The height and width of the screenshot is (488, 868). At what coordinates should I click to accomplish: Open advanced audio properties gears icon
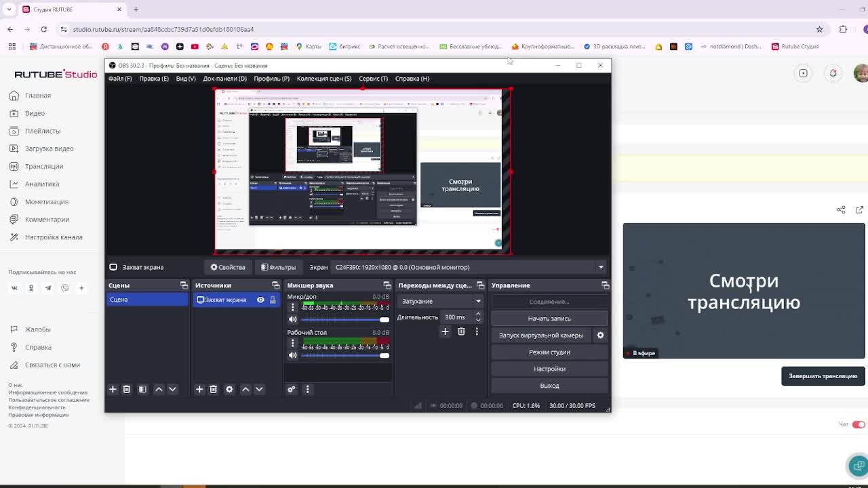pos(292,389)
